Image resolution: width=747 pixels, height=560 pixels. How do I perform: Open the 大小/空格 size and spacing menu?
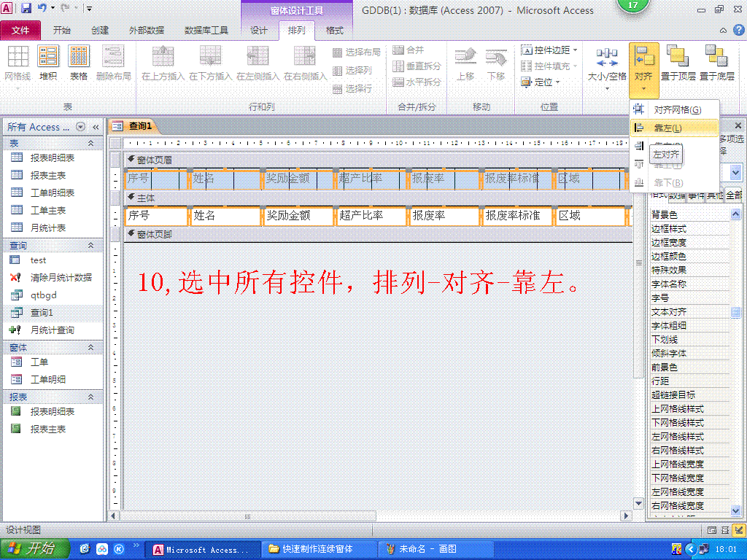pos(607,68)
